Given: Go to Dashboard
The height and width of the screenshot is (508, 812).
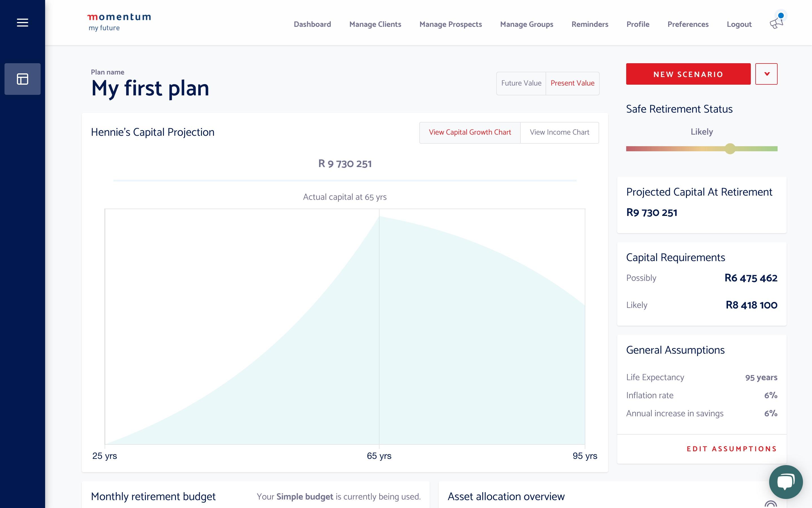Looking at the screenshot, I should 312,24.
